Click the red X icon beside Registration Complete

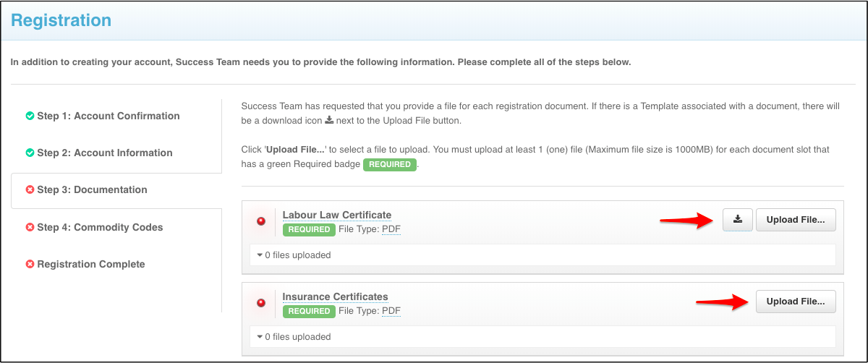click(x=30, y=264)
